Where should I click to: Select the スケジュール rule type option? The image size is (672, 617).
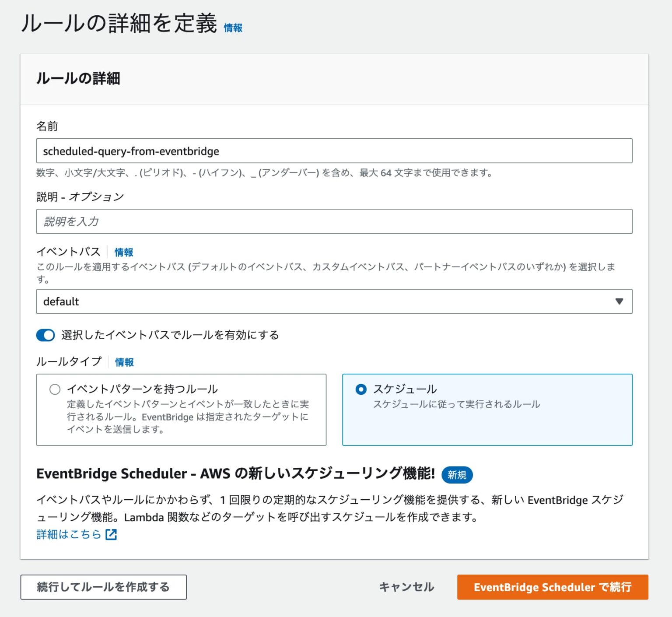(x=360, y=388)
